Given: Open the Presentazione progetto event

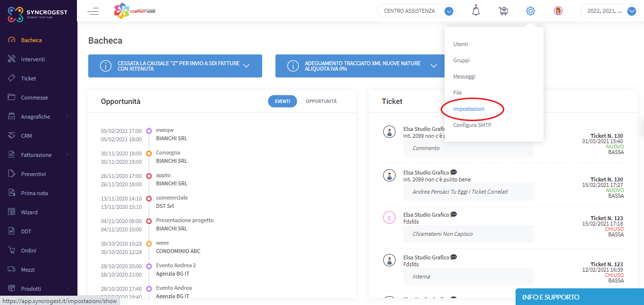Looking at the screenshot, I should click(x=185, y=220).
